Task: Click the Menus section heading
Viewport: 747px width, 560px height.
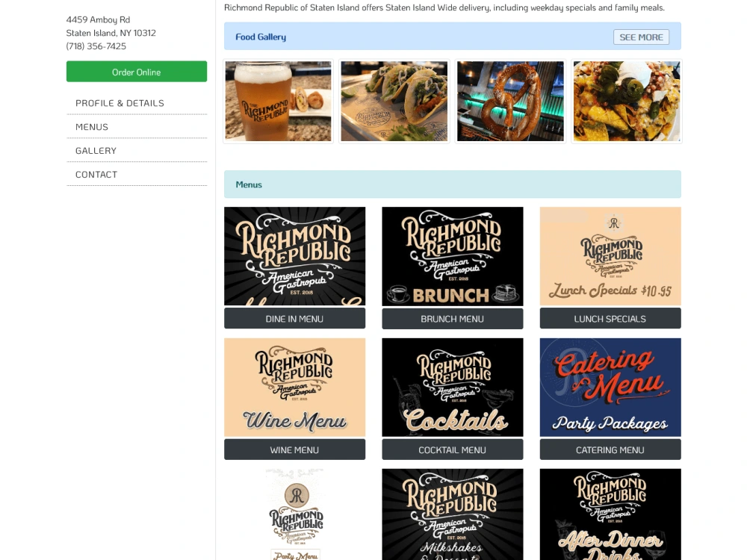Action: (249, 184)
